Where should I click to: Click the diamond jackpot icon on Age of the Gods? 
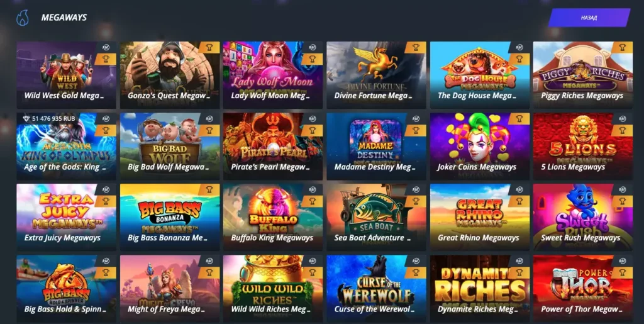[x=26, y=118]
